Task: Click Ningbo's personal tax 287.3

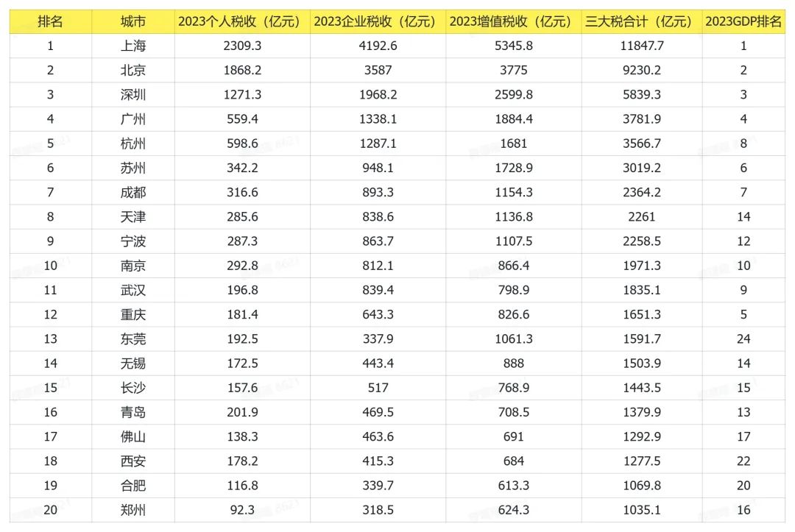Action: [x=242, y=241]
